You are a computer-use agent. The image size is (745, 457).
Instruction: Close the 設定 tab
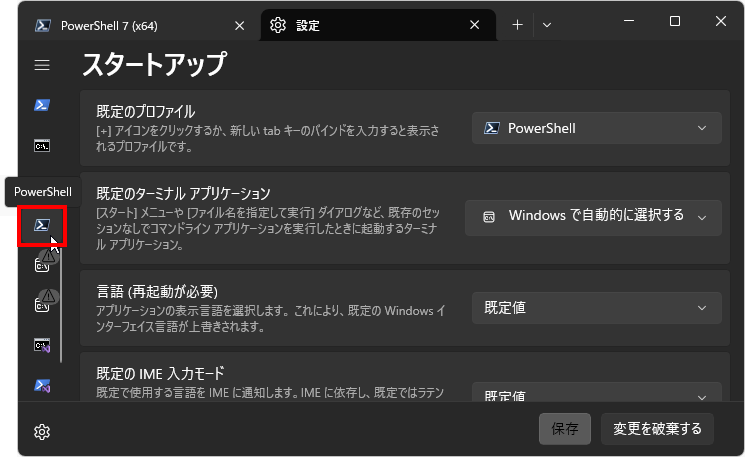tap(474, 25)
